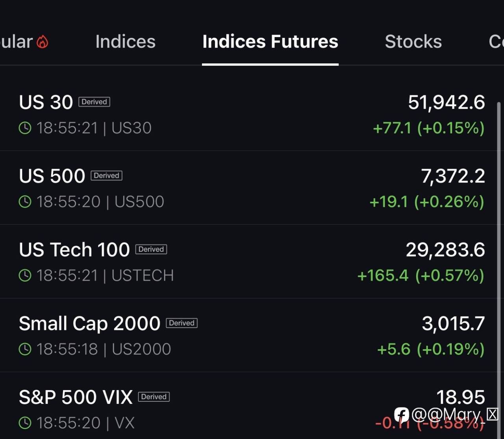Viewport: 504px width, 439px height.
Task: Tap the clock icon in US 500 row
Action: pos(25,202)
